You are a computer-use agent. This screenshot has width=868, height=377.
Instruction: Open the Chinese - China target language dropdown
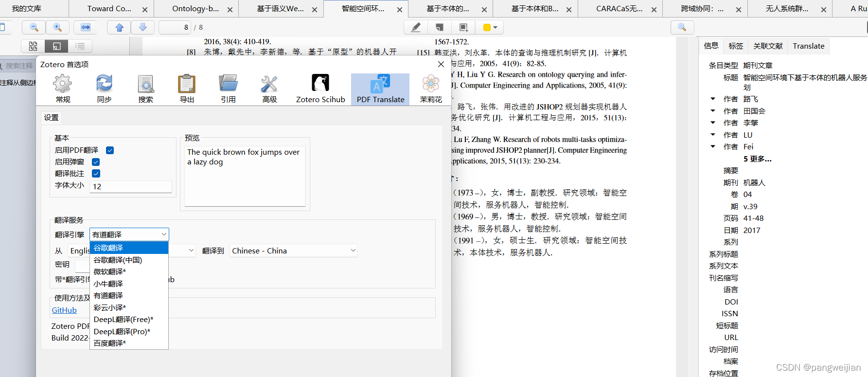pyautogui.click(x=294, y=251)
